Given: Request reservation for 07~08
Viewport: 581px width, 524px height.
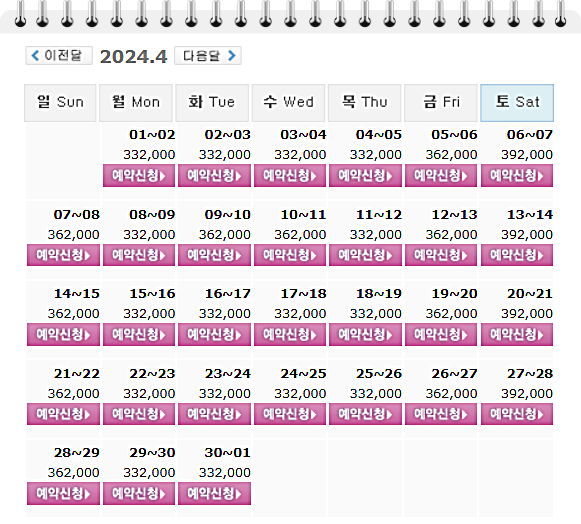Looking at the screenshot, I should (63, 255).
